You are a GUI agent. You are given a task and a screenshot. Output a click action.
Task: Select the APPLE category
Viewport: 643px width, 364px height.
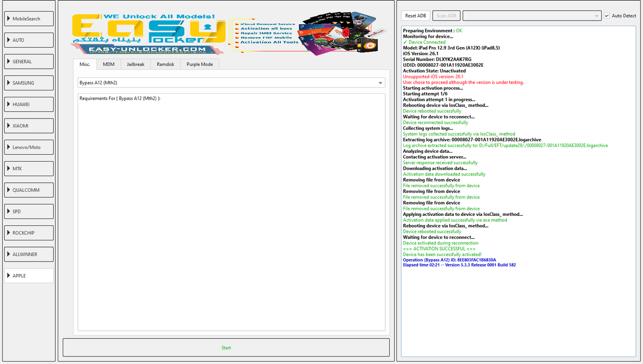29,276
